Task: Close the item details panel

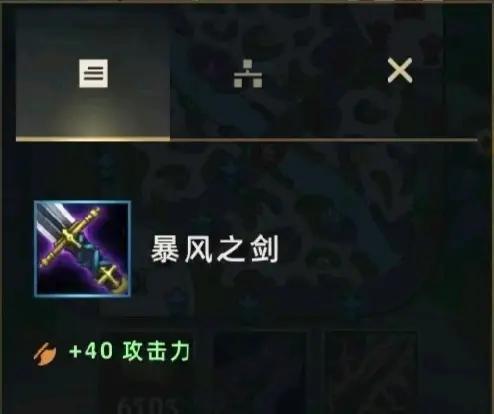Action: pyautogui.click(x=400, y=70)
